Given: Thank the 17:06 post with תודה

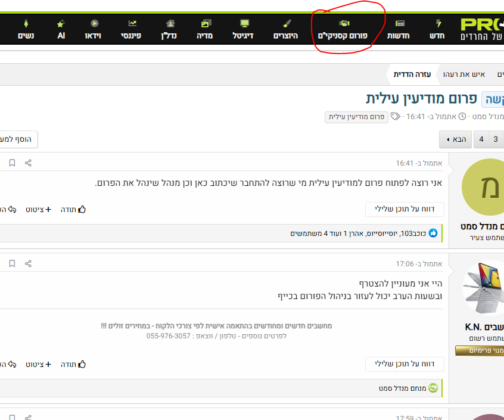Looking at the screenshot, I should click(73, 365).
